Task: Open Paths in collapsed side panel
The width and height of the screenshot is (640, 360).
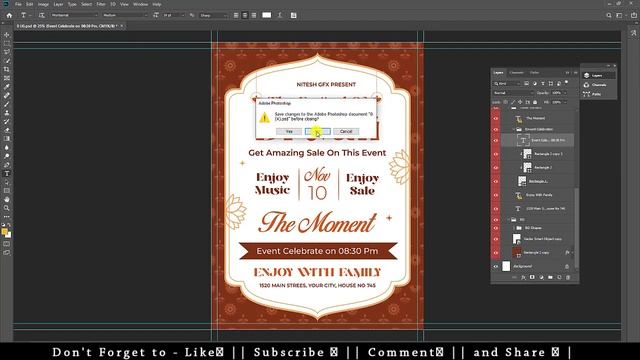Action: point(599,94)
